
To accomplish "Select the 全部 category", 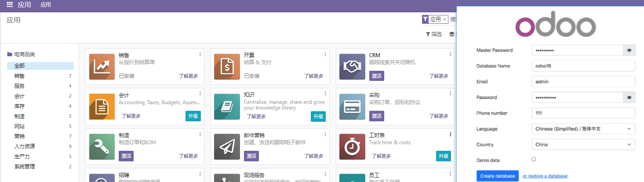I will pyautogui.click(x=40, y=66).
